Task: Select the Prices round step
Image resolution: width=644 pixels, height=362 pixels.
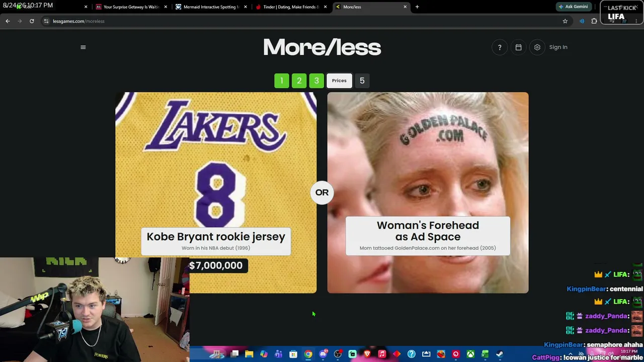Action: point(339,80)
